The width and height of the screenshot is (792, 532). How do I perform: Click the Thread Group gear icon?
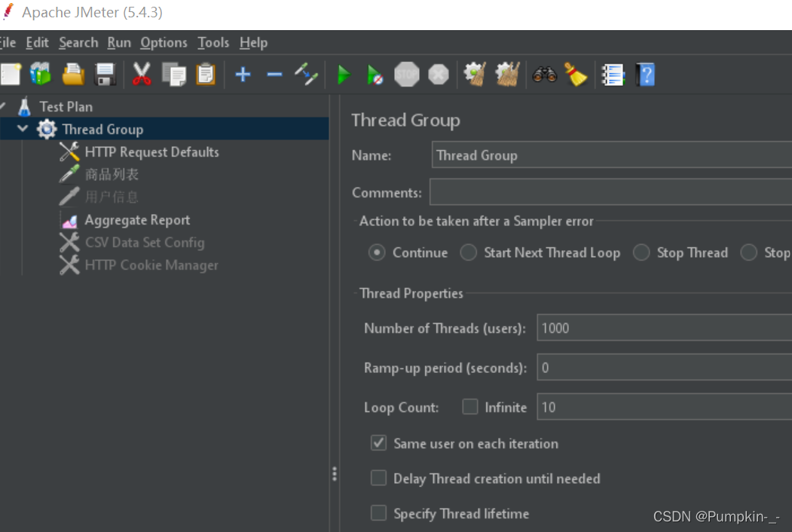(x=47, y=130)
